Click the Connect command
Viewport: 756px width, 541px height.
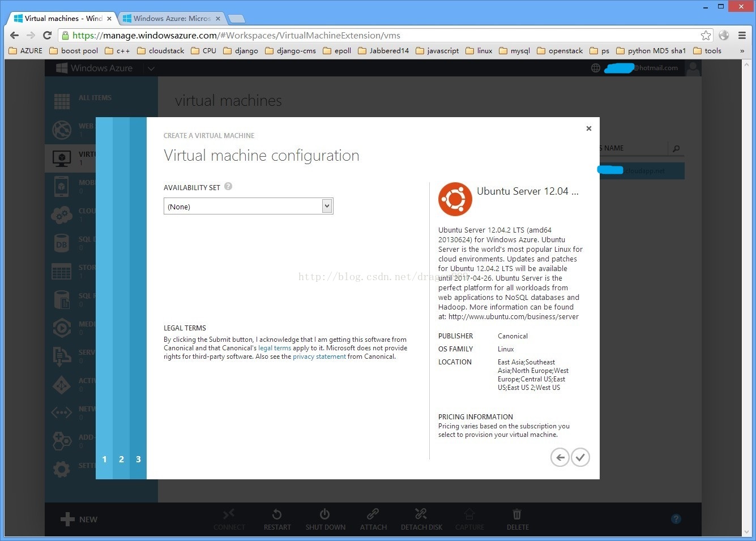pos(229,519)
